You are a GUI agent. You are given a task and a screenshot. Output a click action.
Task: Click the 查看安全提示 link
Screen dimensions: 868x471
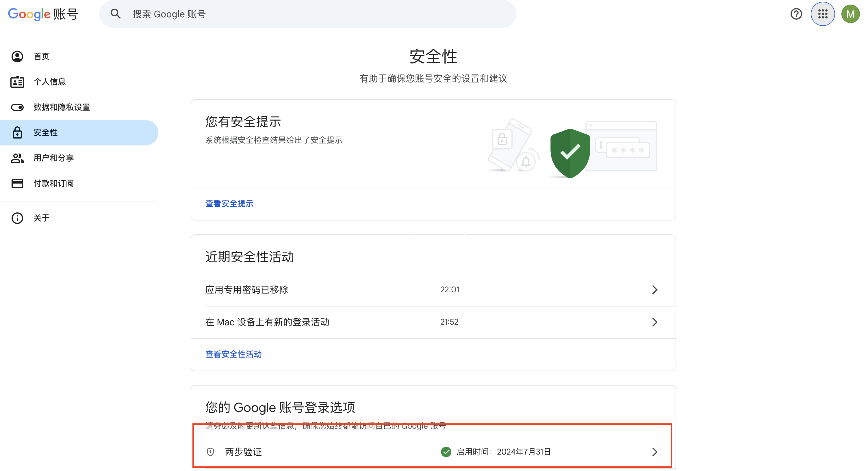pos(229,203)
